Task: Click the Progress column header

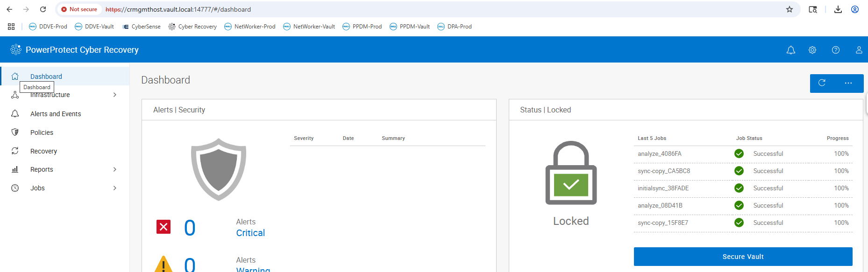Action: [838, 138]
